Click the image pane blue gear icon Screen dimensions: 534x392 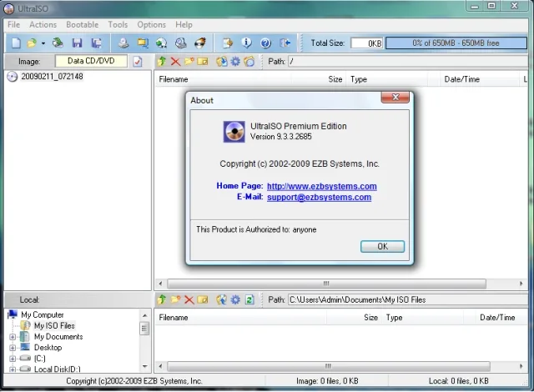click(235, 62)
